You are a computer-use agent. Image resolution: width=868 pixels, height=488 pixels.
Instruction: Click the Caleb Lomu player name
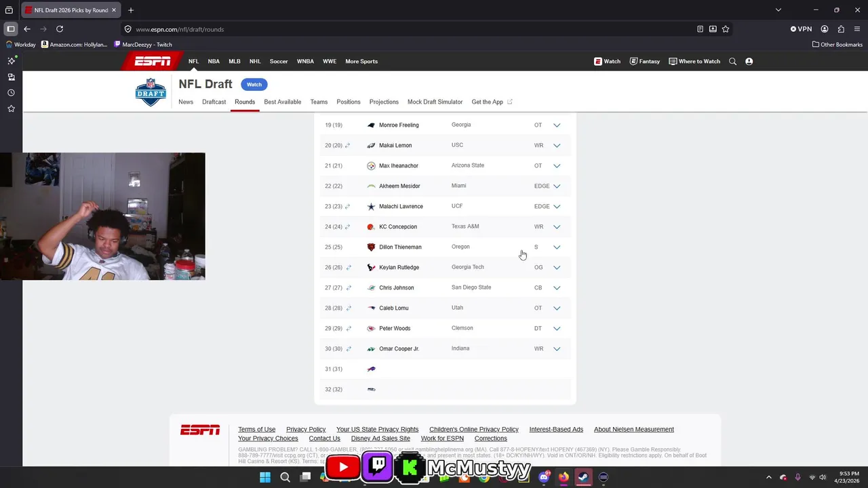click(x=393, y=308)
